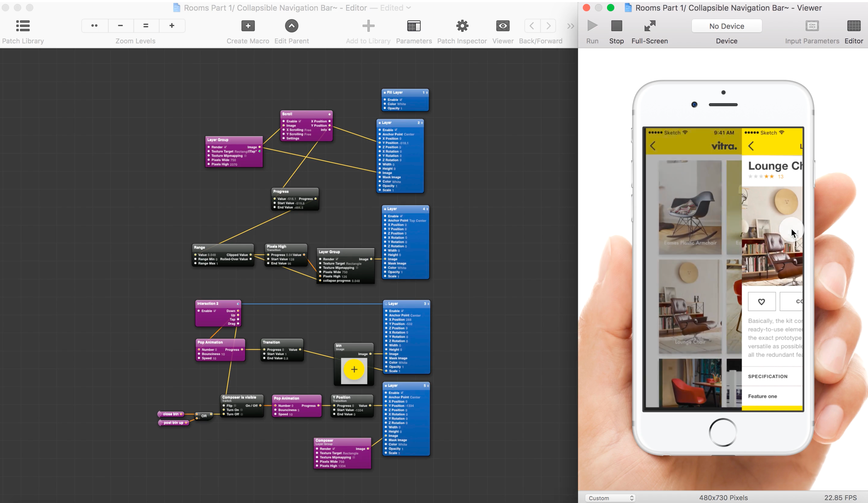This screenshot has width=868, height=503.
Task: Enter Full-Screen mode in the Viewer
Action: (650, 26)
